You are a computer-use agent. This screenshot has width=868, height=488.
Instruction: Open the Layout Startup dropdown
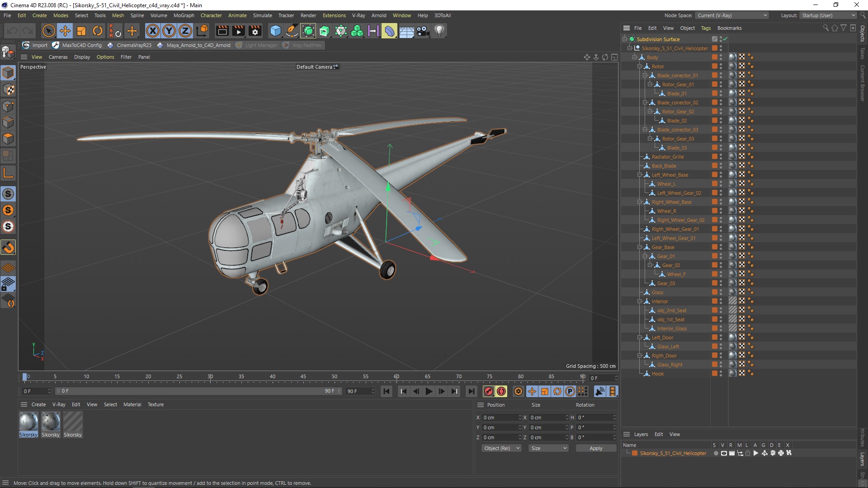tap(828, 15)
